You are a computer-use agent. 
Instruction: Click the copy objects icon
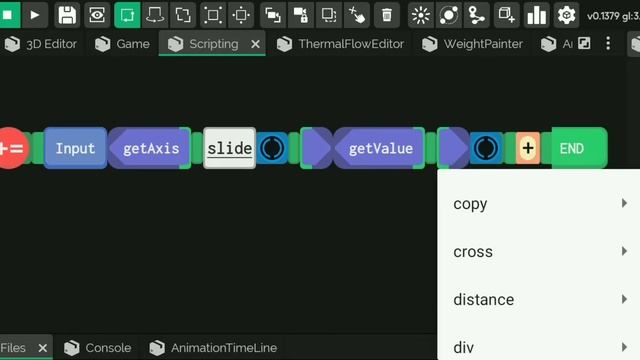point(273,15)
